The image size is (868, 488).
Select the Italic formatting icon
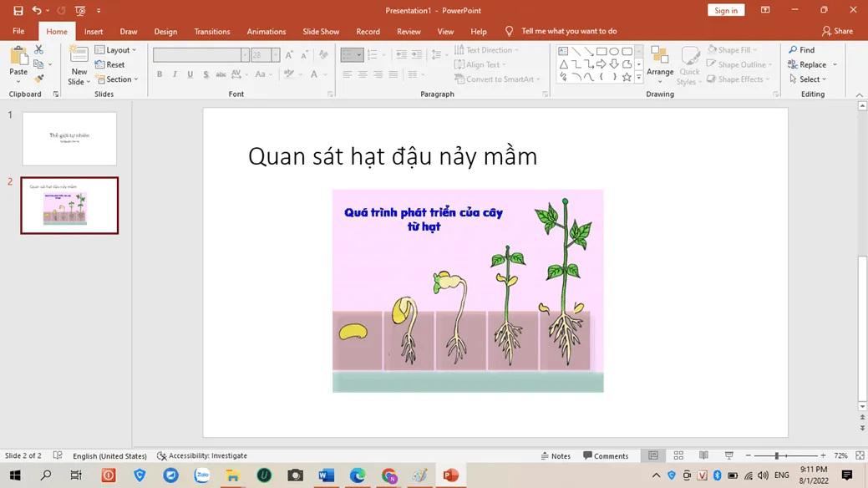(x=174, y=74)
